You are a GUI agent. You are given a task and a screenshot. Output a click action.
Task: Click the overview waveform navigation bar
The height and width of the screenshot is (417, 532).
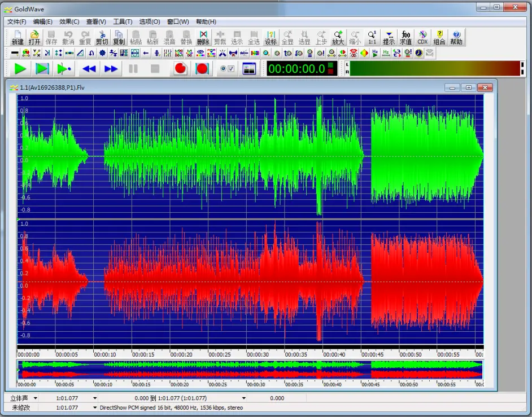click(250, 370)
